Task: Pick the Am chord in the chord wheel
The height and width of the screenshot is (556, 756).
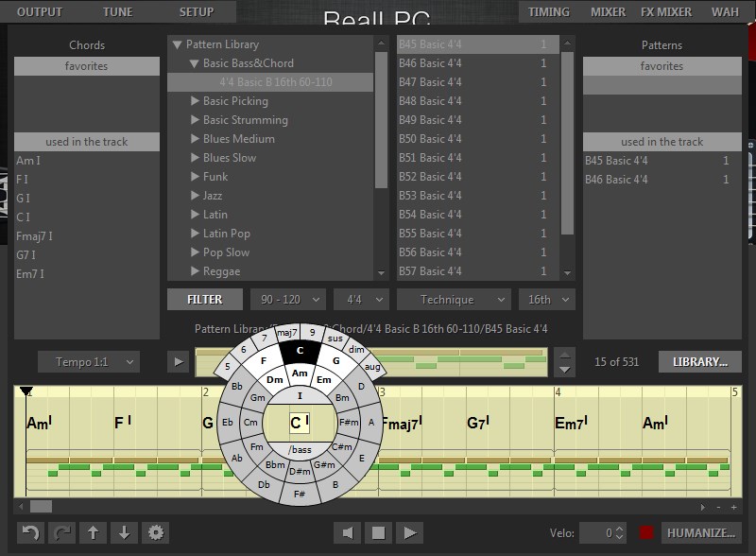Action: [300, 374]
